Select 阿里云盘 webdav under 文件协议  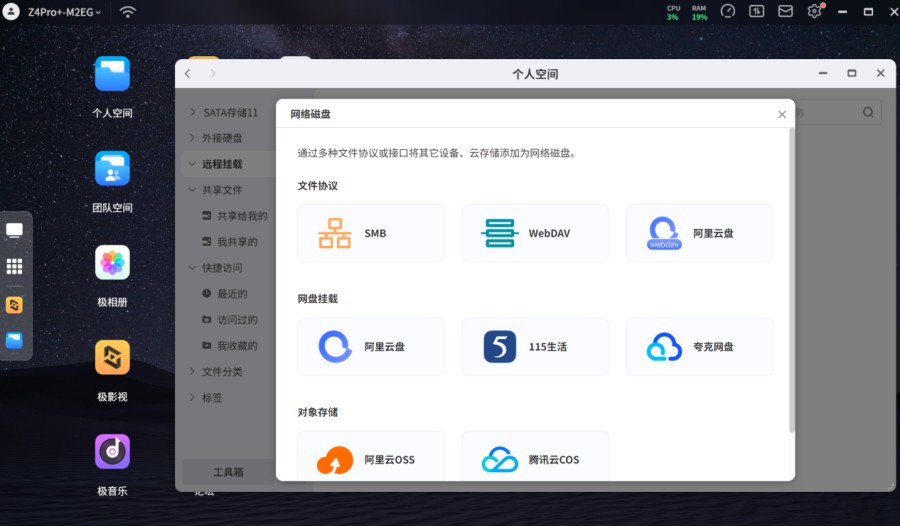coord(699,233)
